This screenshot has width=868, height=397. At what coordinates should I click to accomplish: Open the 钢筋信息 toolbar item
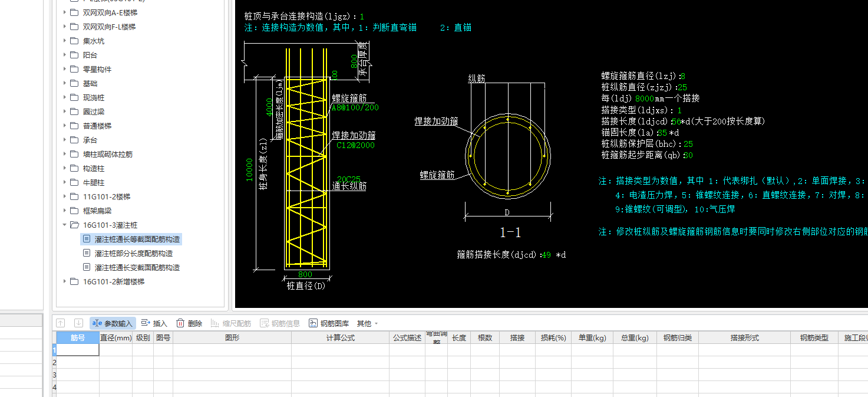pyautogui.click(x=280, y=323)
